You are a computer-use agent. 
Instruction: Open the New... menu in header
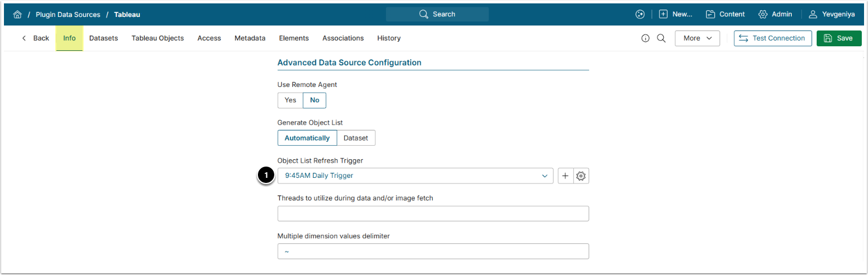point(676,15)
